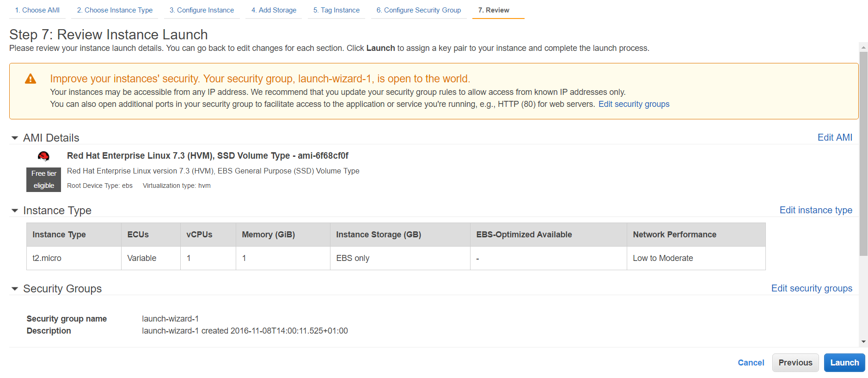Go to step 1 Choose AMI
868x378 pixels.
[x=37, y=10]
